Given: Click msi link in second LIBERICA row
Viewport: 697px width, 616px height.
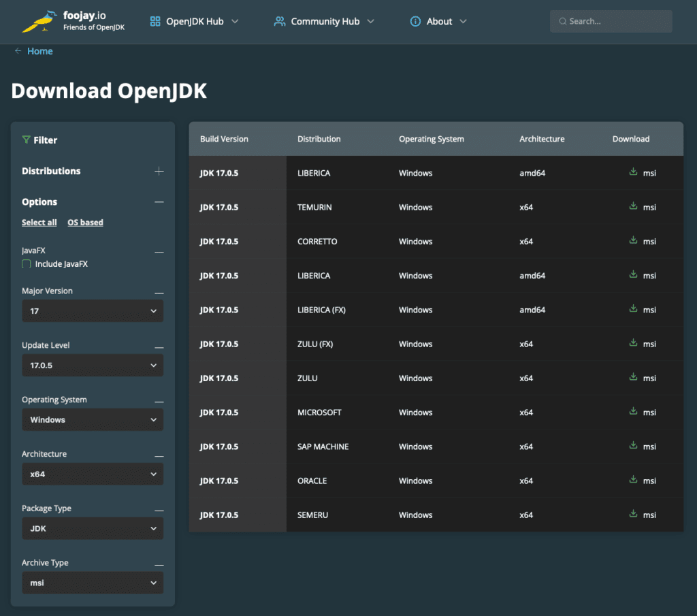Looking at the screenshot, I should click(x=649, y=276).
